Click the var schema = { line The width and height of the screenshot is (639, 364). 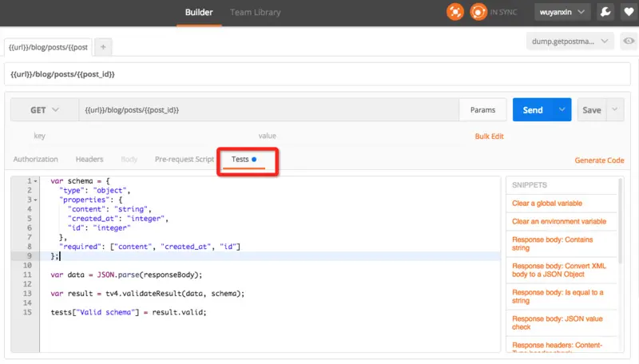tap(81, 181)
